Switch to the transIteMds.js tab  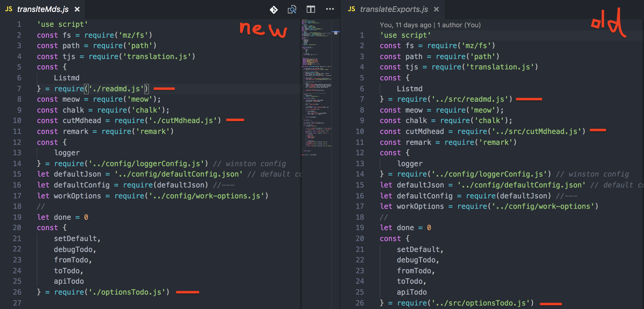(x=43, y=9)
